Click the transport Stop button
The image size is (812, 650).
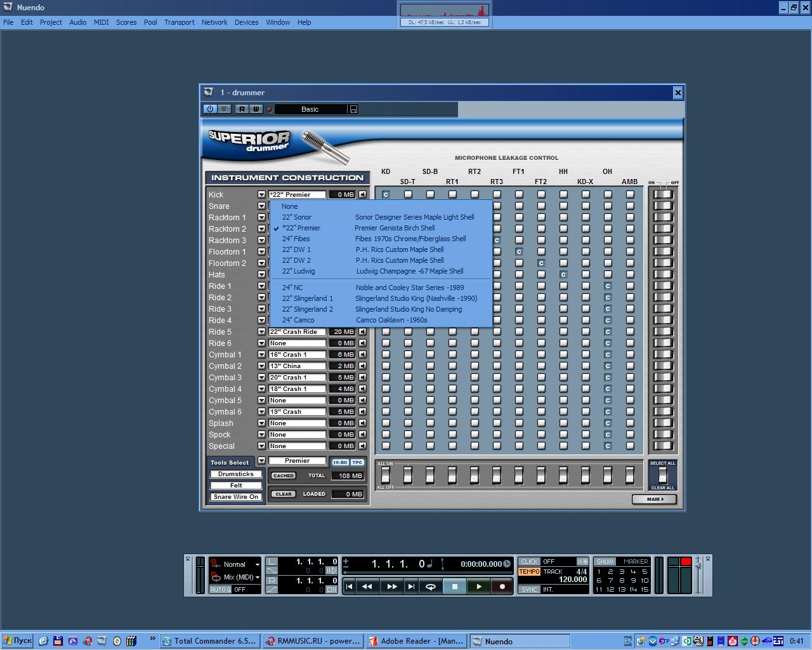(454, 587)
